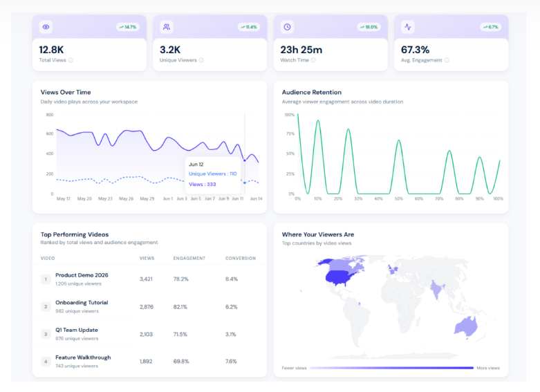Click the 78.2% engagement cell
Screen dimensions: 540x392
coord(180,279)
